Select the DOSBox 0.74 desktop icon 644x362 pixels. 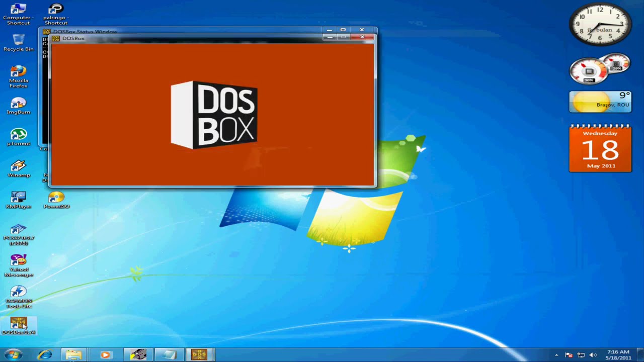18,326
